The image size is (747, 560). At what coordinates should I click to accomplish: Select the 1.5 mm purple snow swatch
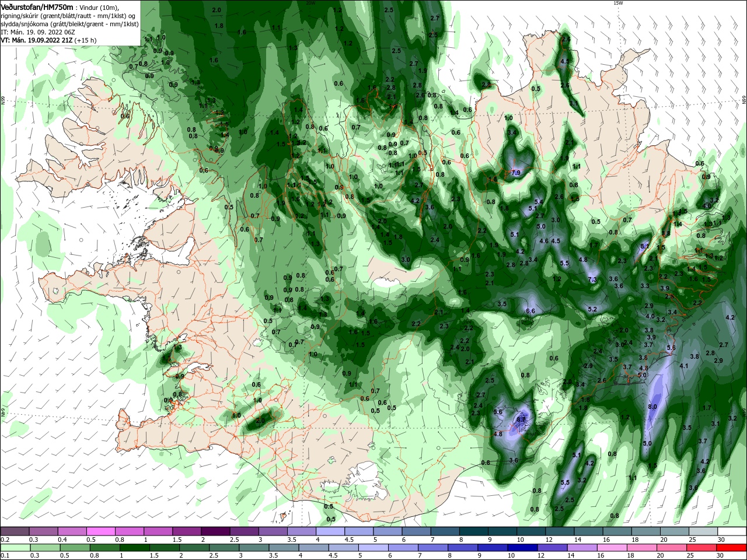click(187, 531)
